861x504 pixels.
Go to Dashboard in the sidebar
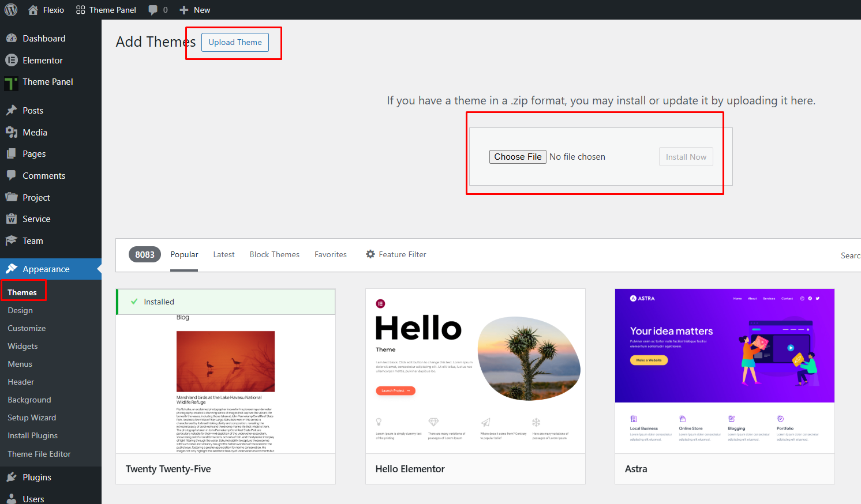coord(44,39)
